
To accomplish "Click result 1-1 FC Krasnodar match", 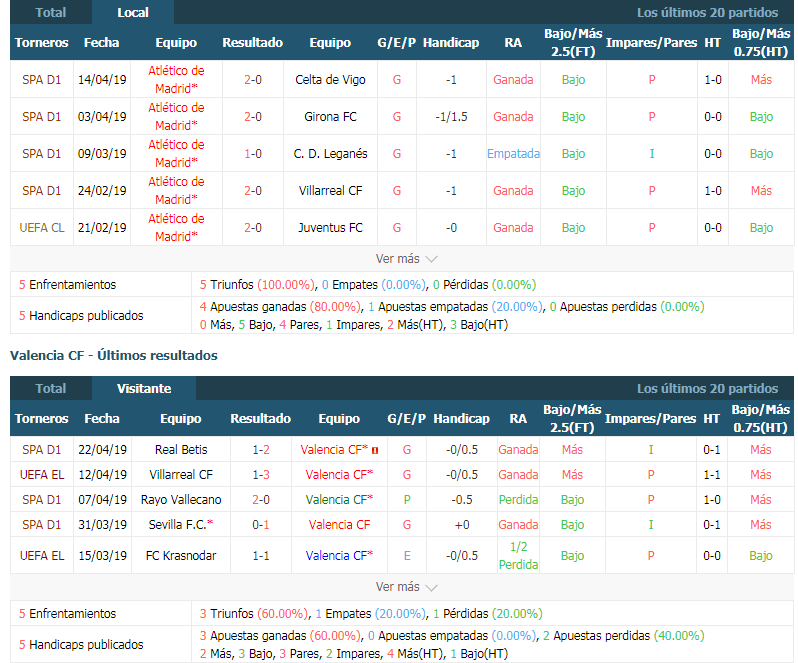I will pyautogui.click(x=261, y=555).
